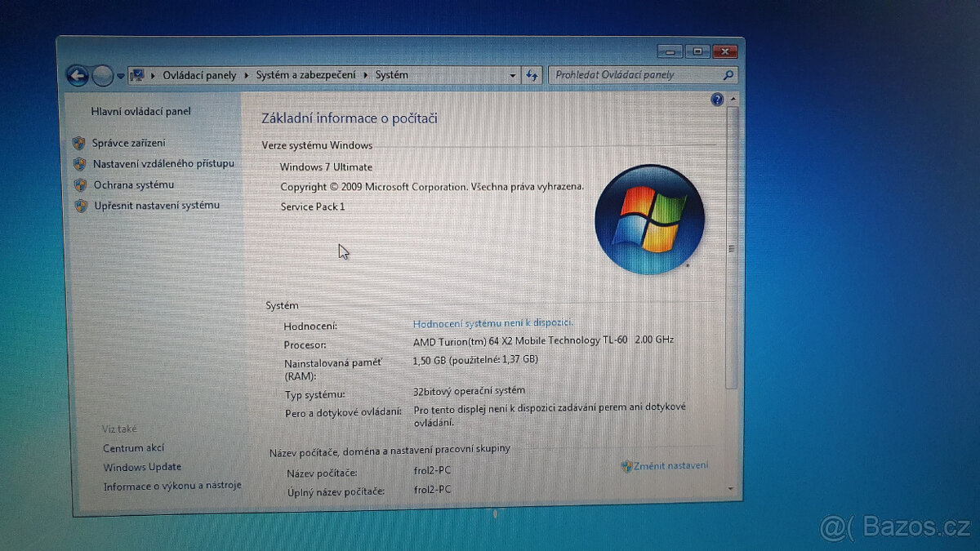
Task: Select Systém a zabezpečení breadcrumb item
Action: [306, 74]
